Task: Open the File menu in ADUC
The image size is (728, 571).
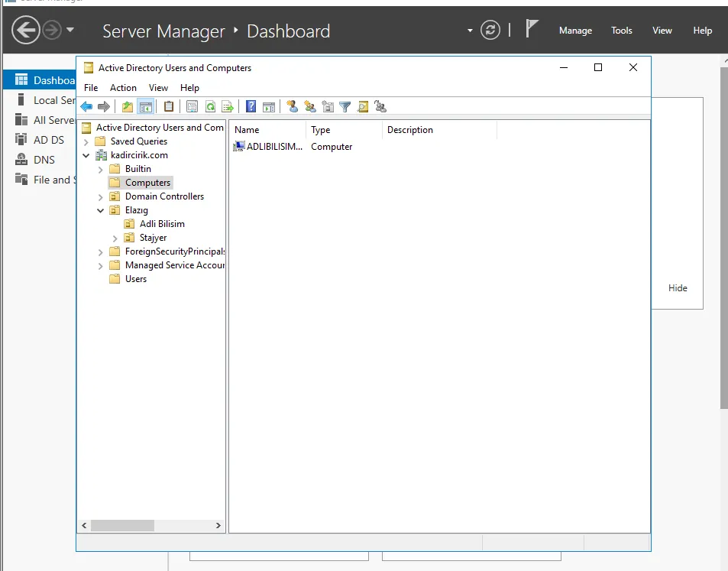Action: pyautogui.click(x=91, y=88)
